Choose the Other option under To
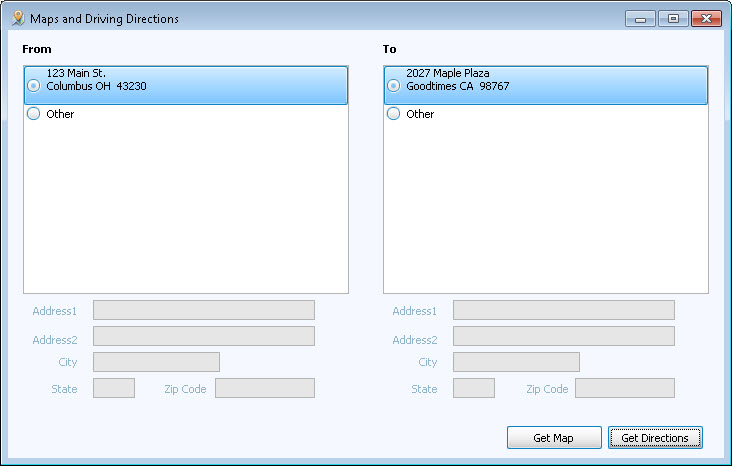This screenshot has width=732, height=466. tap(394, 114)
